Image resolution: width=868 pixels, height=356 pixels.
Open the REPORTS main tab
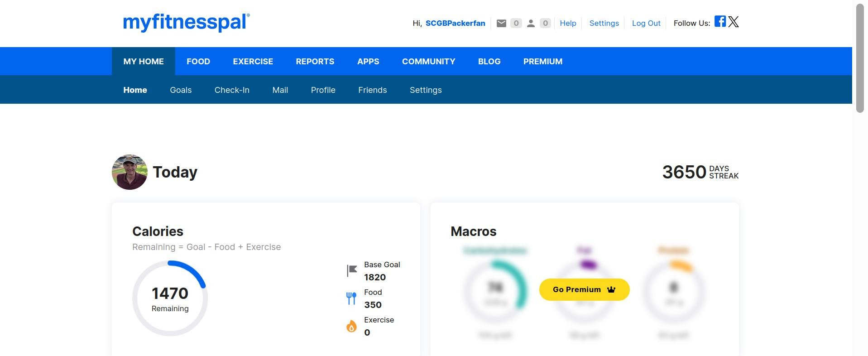pyautogui.click(x=315, y=61)
